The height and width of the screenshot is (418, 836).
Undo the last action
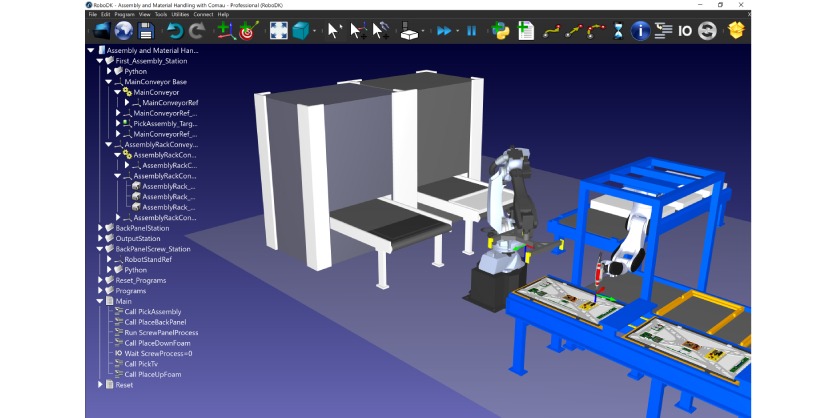coord(174,31)
